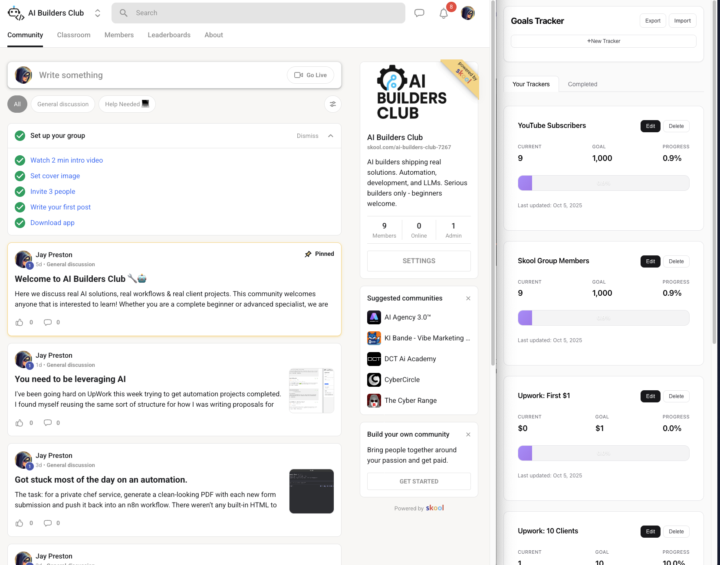Click the checkmark next to Set cover image
This screenshot has width=720, height=565.
point(20,176)
